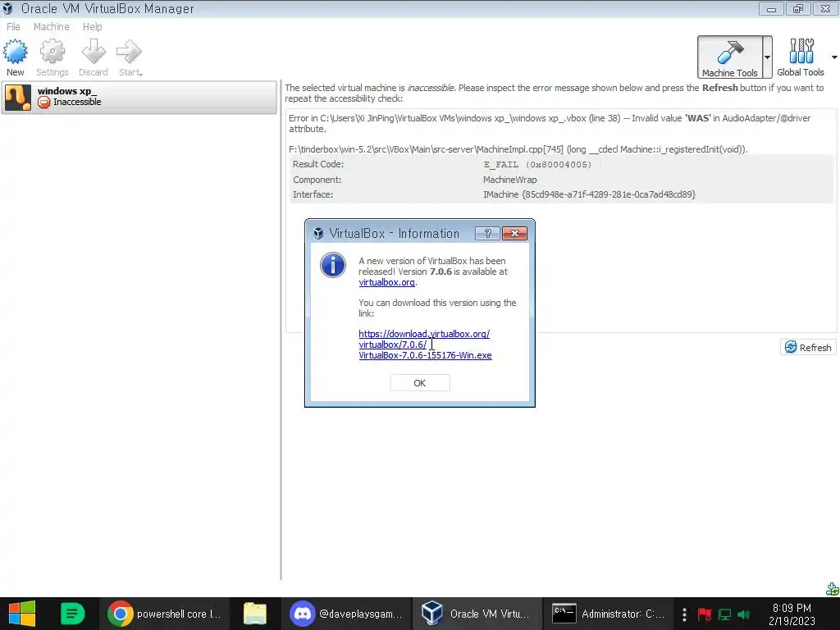This screenshot has width=840, height=630.
Task: Click the red Inaccessible status icon
Action: pos(44,102)
